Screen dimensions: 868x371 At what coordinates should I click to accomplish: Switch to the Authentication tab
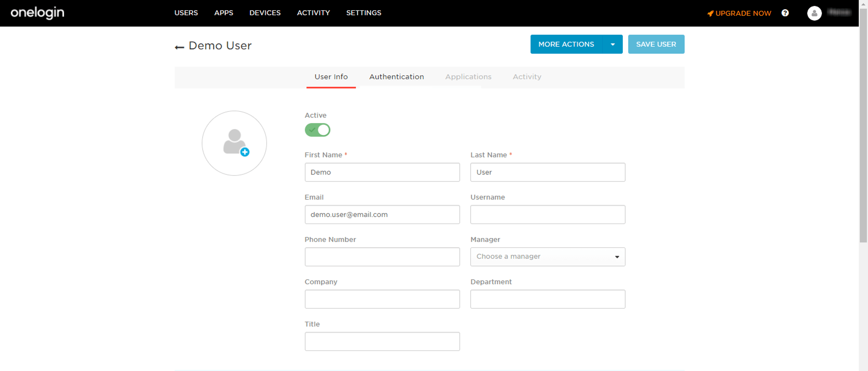click(396, 77)
